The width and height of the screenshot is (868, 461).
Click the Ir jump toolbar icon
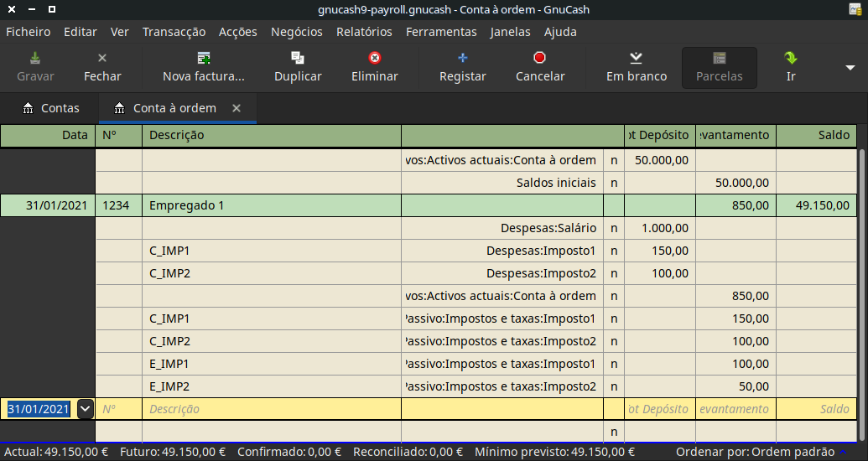(790, 59)
